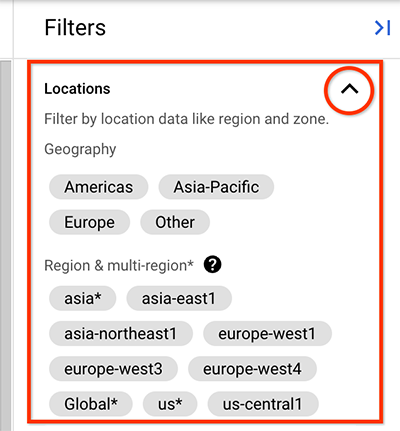Click the Filters panel title
The width and height of the screenshot is (400, 431).
pos(75,27)
